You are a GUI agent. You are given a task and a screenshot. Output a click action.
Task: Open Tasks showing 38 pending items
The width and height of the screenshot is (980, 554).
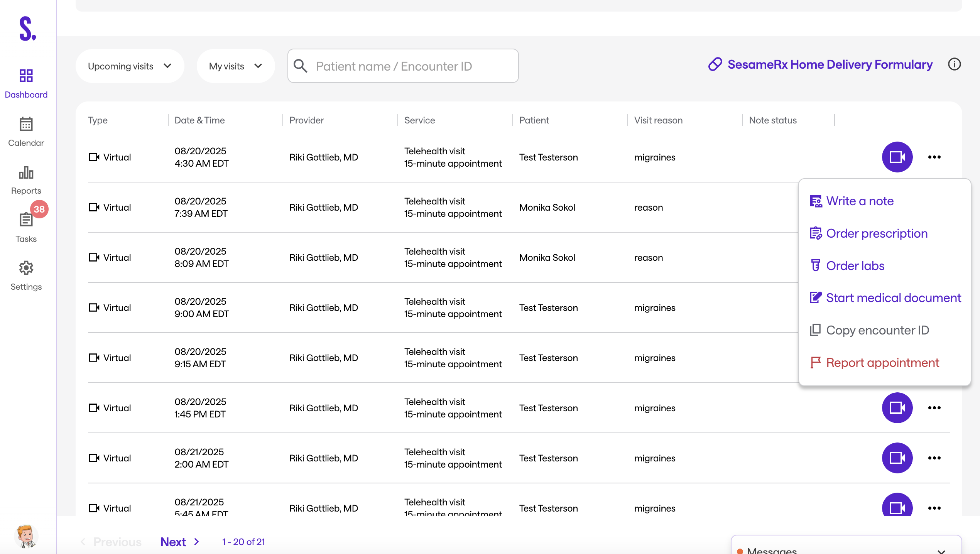pos(26,228)
